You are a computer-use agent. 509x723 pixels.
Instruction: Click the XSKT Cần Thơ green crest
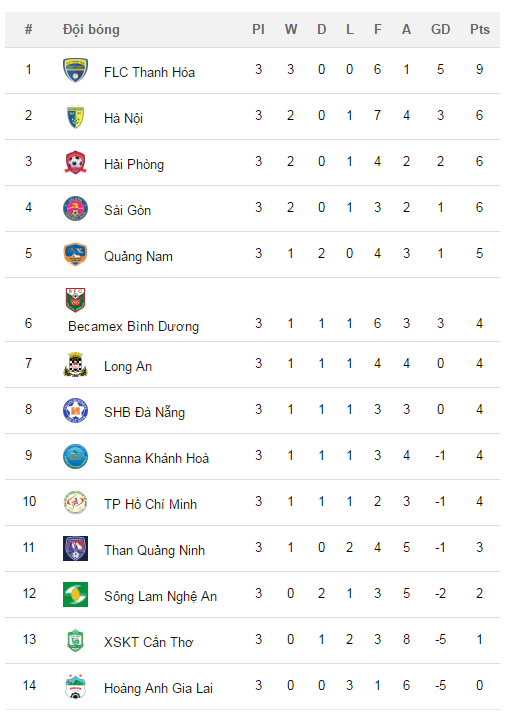click(x=75, y=640)
